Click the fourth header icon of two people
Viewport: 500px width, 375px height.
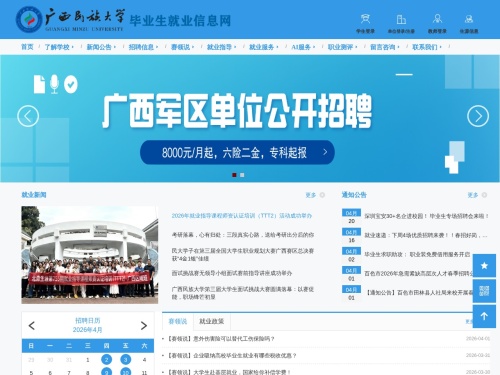click(469, 19)
